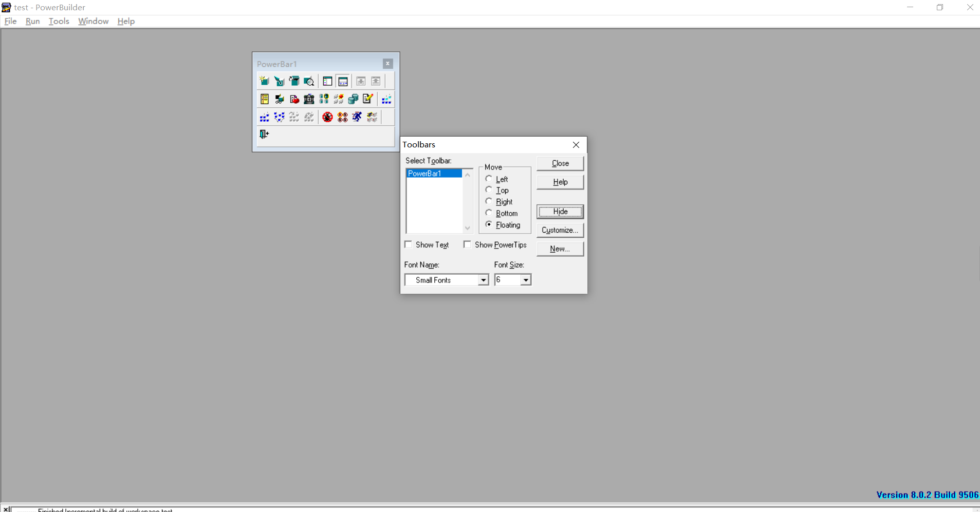Open the Browser binoculars icon

point(279,99)
